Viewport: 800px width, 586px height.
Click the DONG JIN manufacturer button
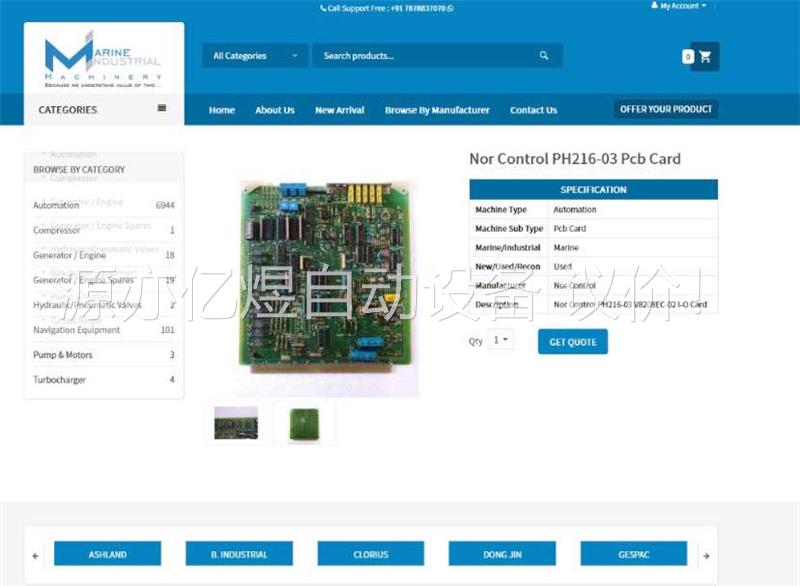coord(503,554)
